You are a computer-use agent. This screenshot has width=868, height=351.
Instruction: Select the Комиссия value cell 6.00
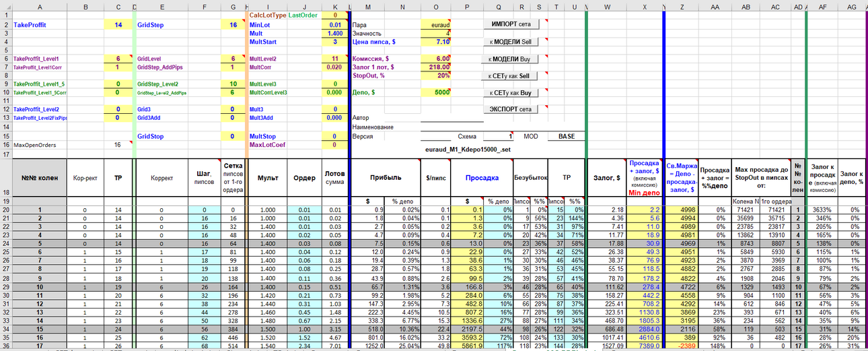[x=436, y=59]
